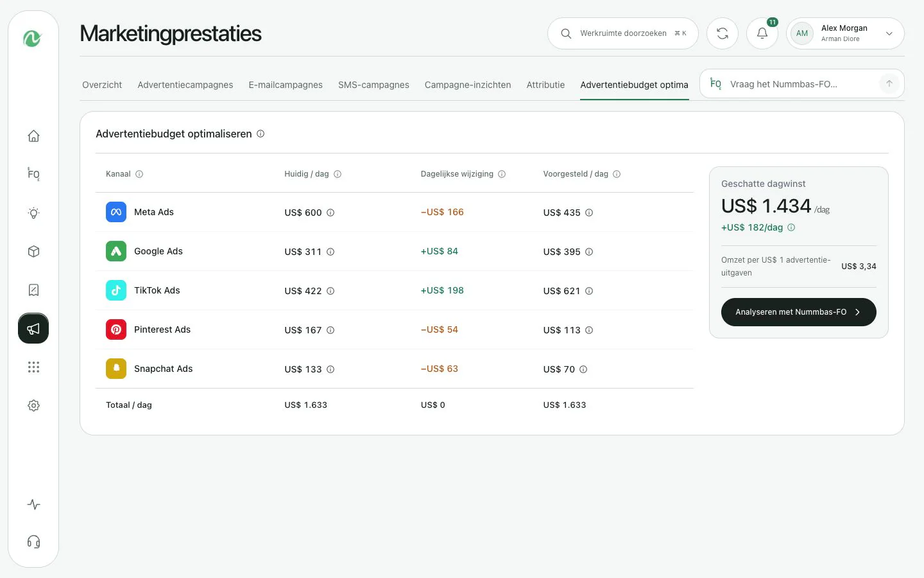Open the apps grid icon in sidebar
The image size is (924, 578).
(33, 367)
